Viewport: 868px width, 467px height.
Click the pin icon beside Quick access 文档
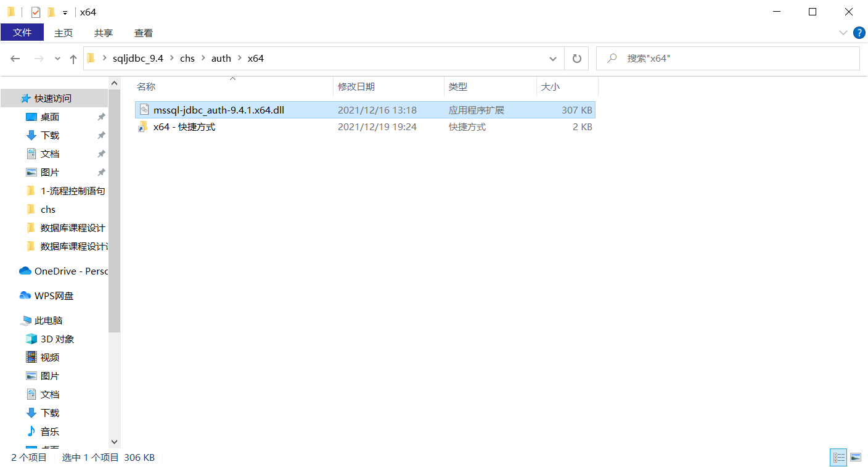coord(101,154)
